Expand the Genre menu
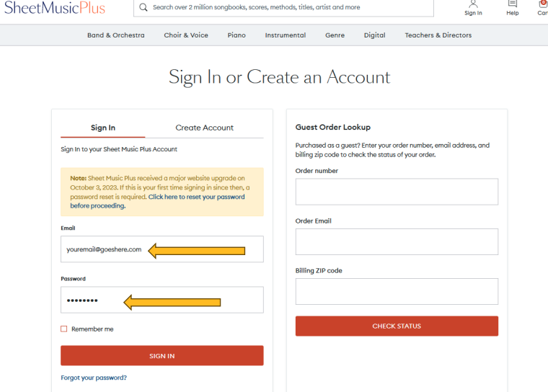This screenshot has width=548, height=392. pos(335,35)
